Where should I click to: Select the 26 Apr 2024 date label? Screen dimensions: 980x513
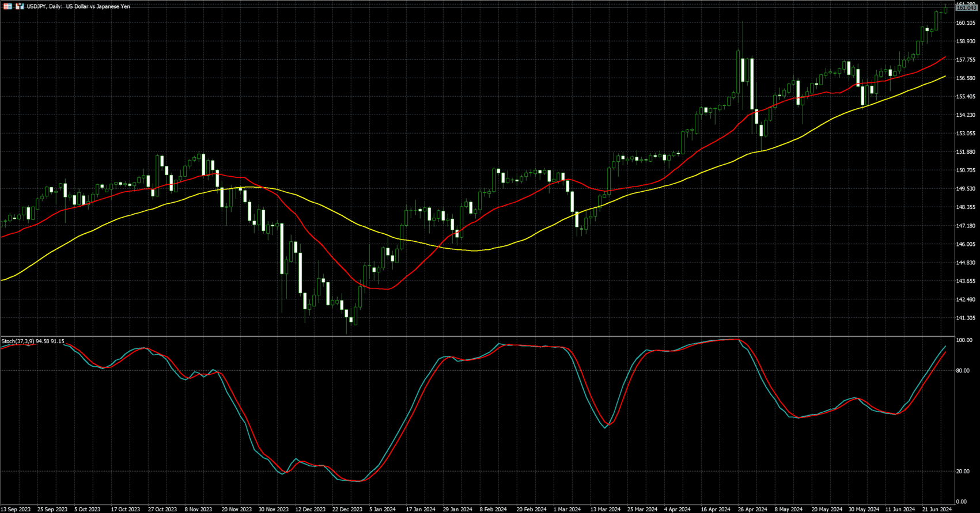[752, 510]
